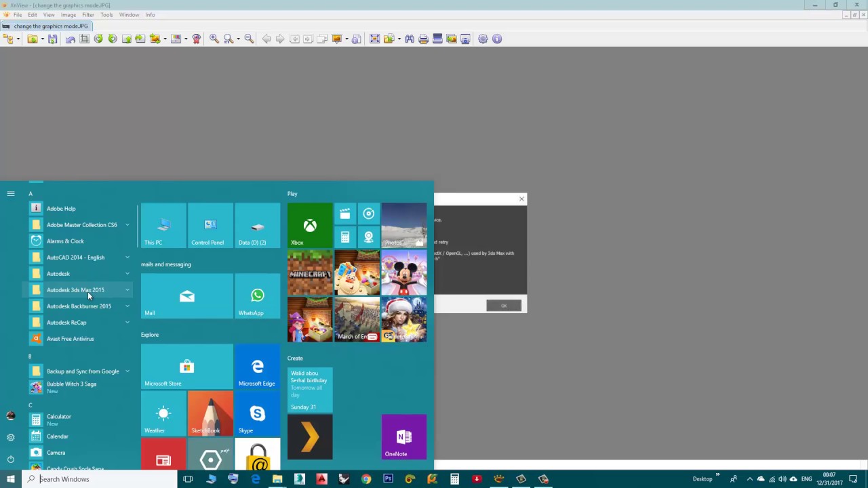Open the Xbox tile
This screenshot has height=488, width=868.
coord(310,226)
